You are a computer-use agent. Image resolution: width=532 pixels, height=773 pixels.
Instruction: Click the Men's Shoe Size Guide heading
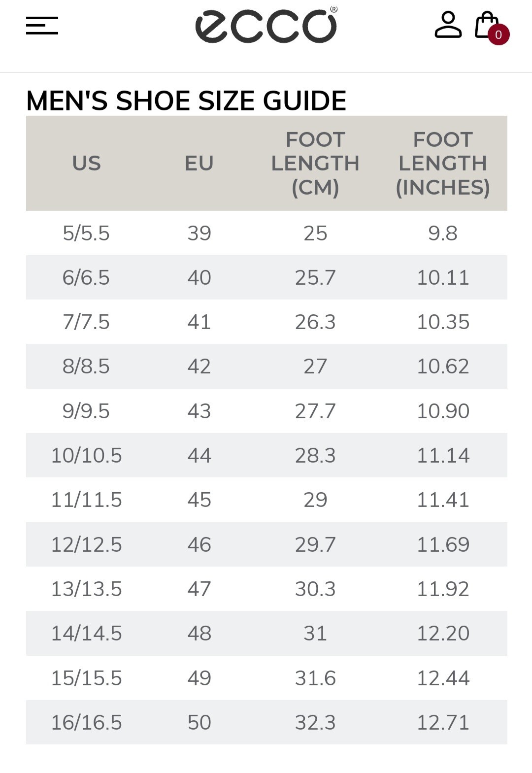coord(186,101)
